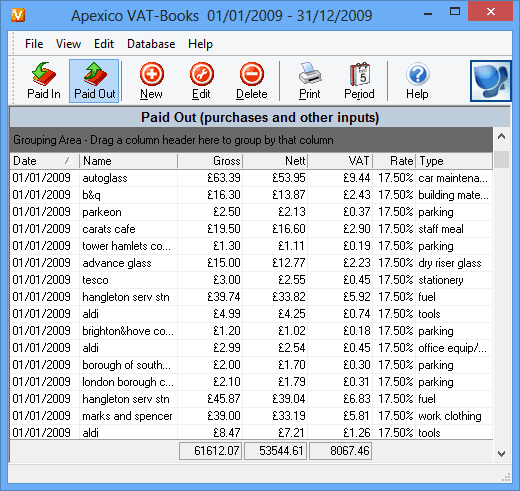Image resolution: width=520 pixels, height=491 pixels.
Task: Click the £39.74 gross cell
Action: point(210,297)
